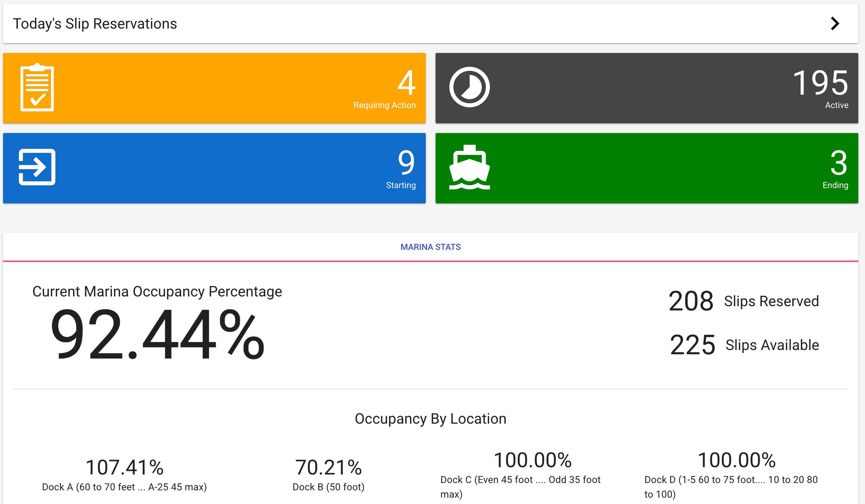Open the 4 Requiring Action count

pyautogui.click(x=406, y=83)
